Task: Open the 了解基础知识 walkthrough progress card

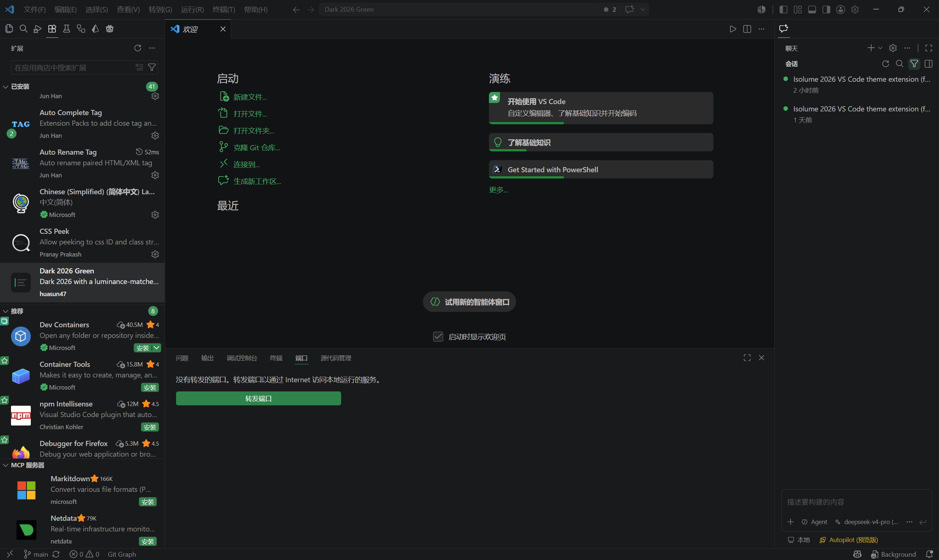Action: point(601,142)
